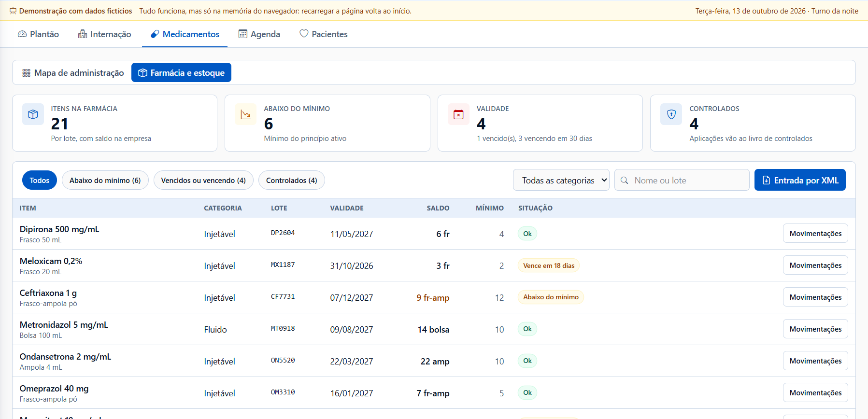The width and height of the screenshot is (868, 419).
Task: Click lot code MX1187
Action: click(x=283, y=265)
